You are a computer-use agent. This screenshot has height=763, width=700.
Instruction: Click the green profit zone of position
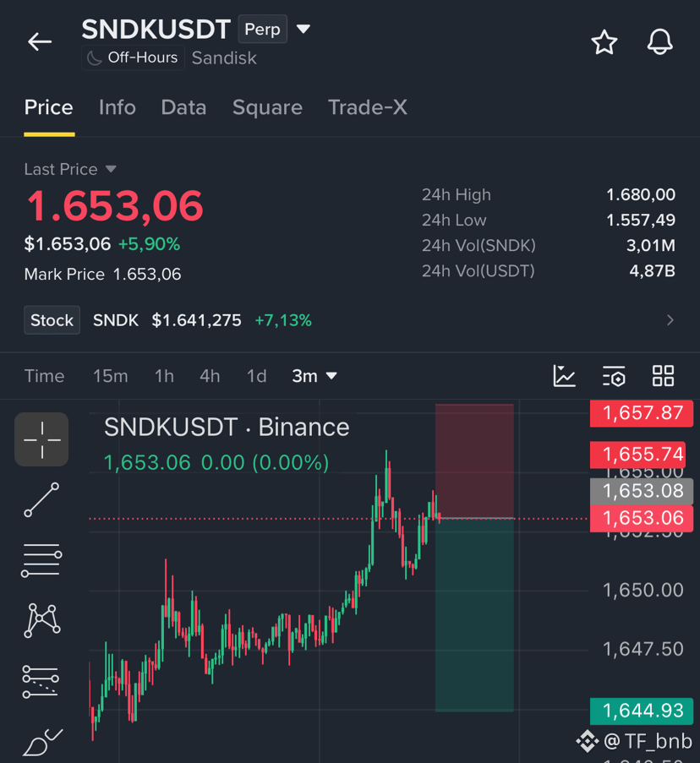tap(474, 615)
